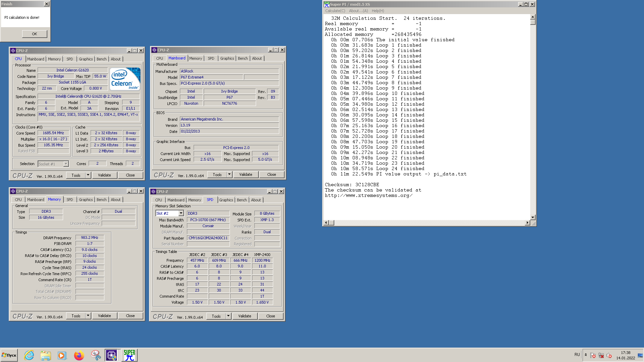Click the action center flag tray icon
Image resolution: width=644 pixels, height=362 pixels.
point(593,355)
